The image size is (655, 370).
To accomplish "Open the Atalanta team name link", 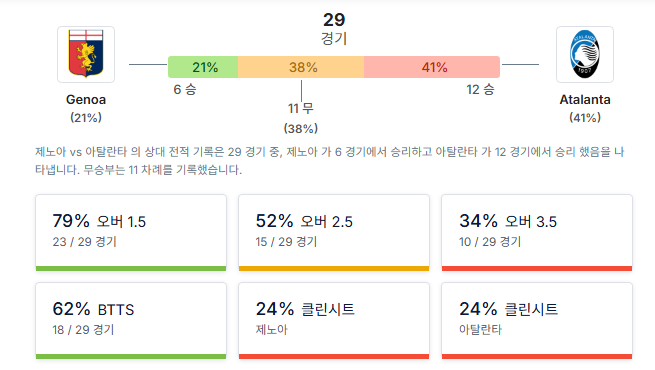I will coord(585,100).
